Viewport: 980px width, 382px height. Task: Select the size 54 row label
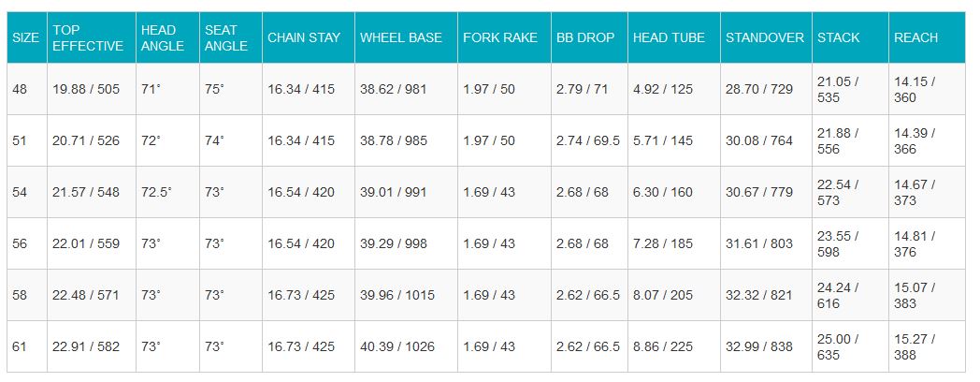pyautogui.click(x=21, y=192)
